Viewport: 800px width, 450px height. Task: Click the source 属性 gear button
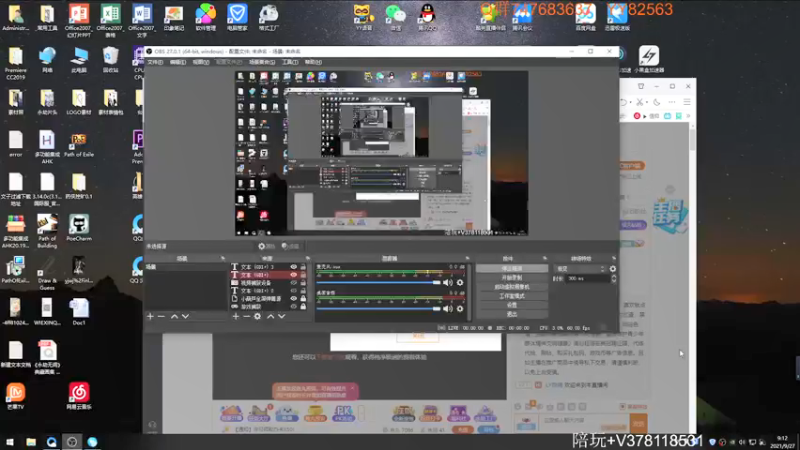click(x=266, y=246)
